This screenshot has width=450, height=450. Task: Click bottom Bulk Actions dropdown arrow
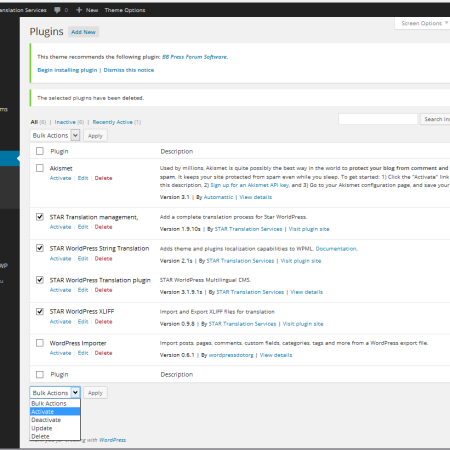(x=76, y=393)
